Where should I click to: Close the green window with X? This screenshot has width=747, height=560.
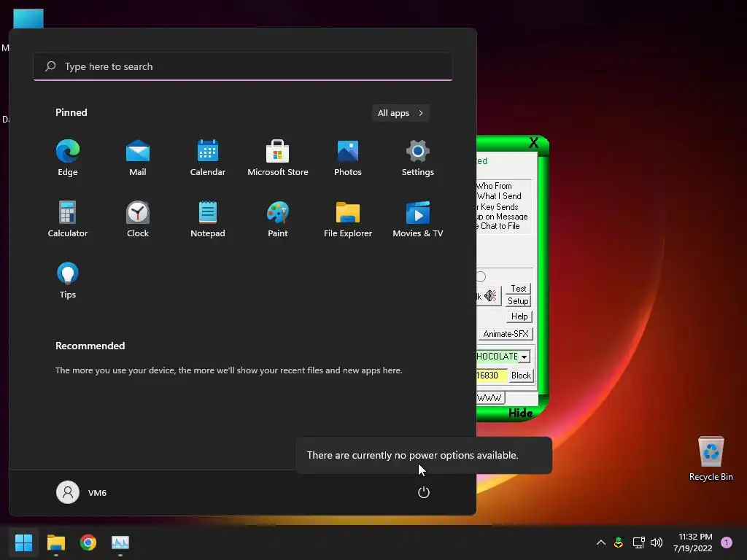pos(533,142)
